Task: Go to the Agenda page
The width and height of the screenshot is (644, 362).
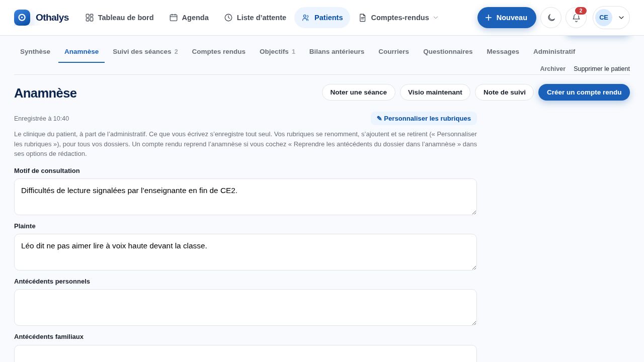Action: 189,18
